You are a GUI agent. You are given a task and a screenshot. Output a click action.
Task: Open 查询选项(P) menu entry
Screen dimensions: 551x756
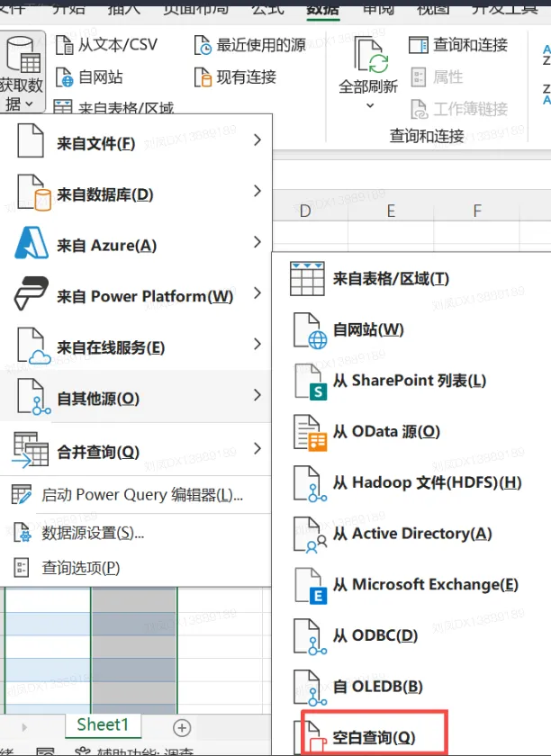[x=136, y=568]
